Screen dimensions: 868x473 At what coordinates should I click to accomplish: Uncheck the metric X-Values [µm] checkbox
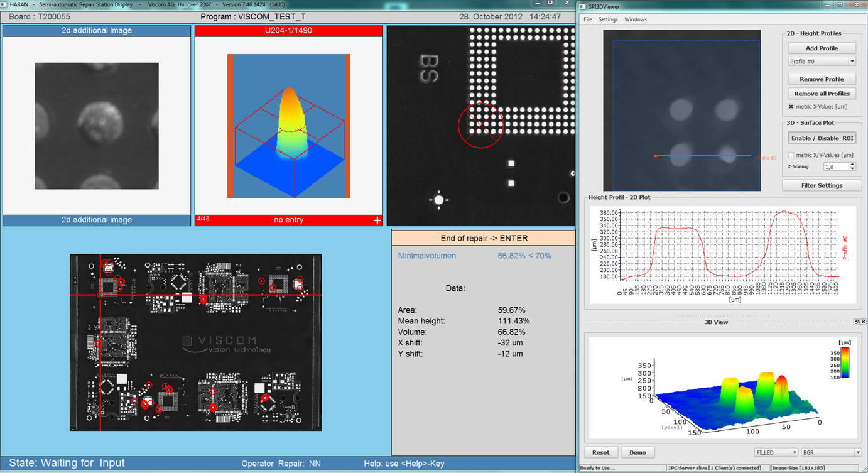[x=789, y=106]
